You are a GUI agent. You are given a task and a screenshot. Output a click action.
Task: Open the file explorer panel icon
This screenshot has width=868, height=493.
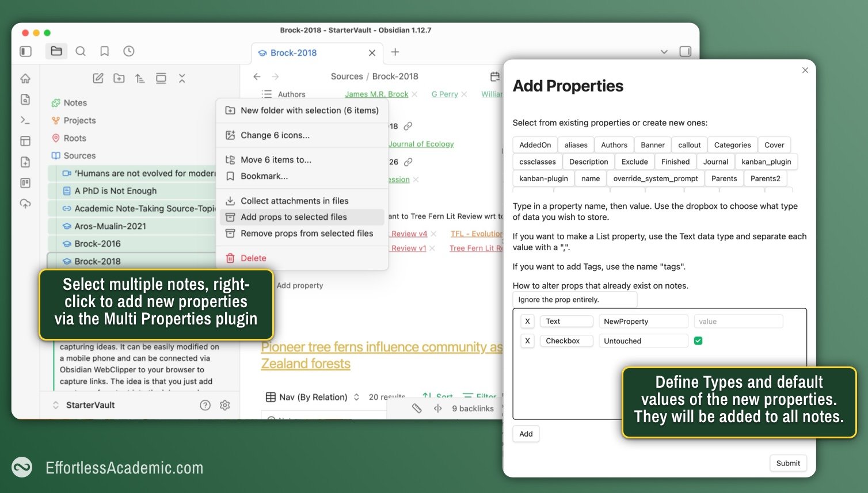pyautogui.click(x=56, y=51)
